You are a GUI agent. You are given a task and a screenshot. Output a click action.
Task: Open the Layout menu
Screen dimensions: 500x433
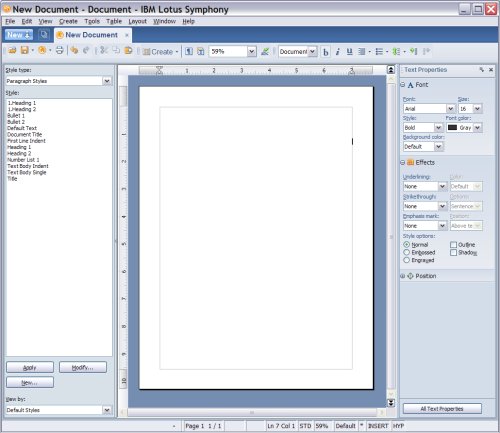(x=137, y=21)
